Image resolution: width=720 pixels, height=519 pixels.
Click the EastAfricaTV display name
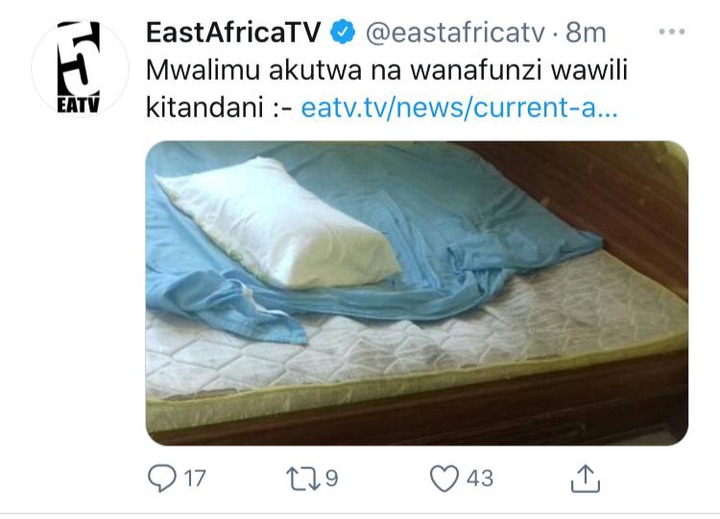click(233, 33)
